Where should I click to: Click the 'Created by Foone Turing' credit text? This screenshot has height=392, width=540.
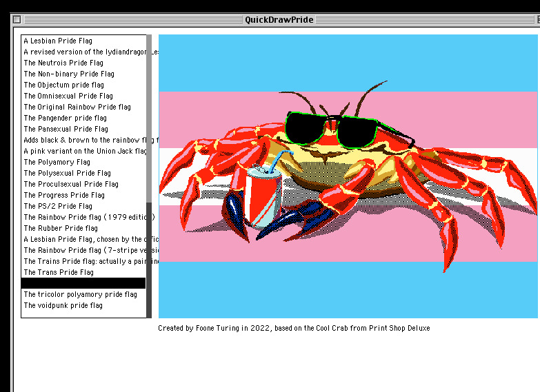tap(294, 328)
